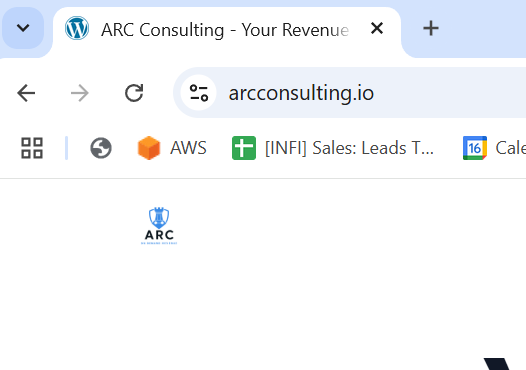Click the ARC wordmark in site header
This screenshot has height=370, width=526.
159,235
